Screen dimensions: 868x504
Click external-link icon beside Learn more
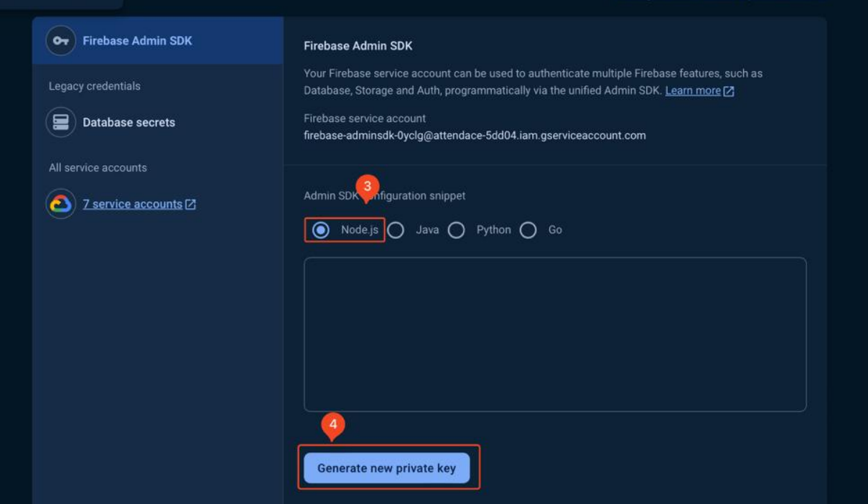click(x=729, y=91)
